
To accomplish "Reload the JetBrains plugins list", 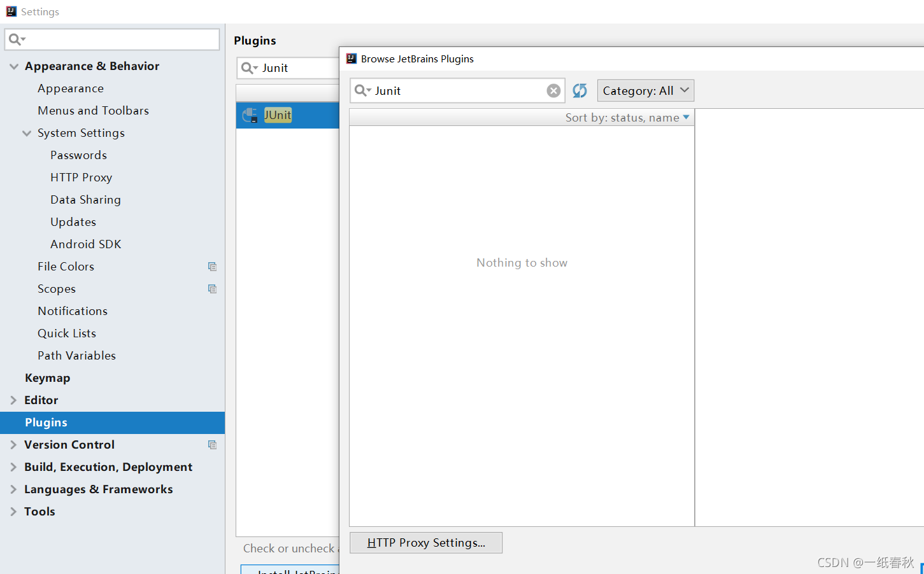I will point(579,91).
